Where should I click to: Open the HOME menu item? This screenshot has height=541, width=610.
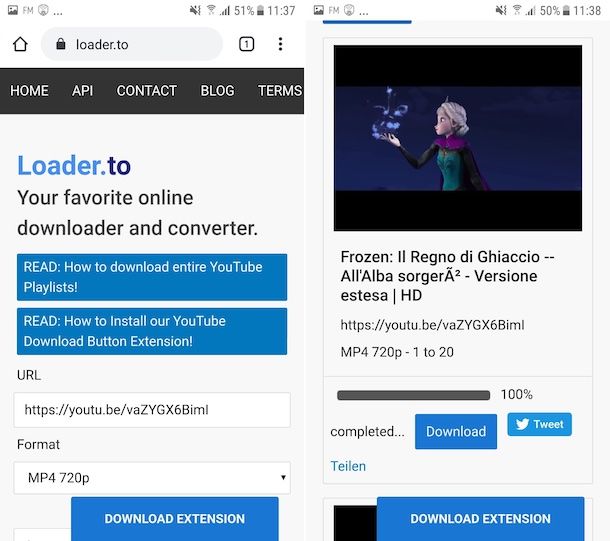(x=29, y=91)
